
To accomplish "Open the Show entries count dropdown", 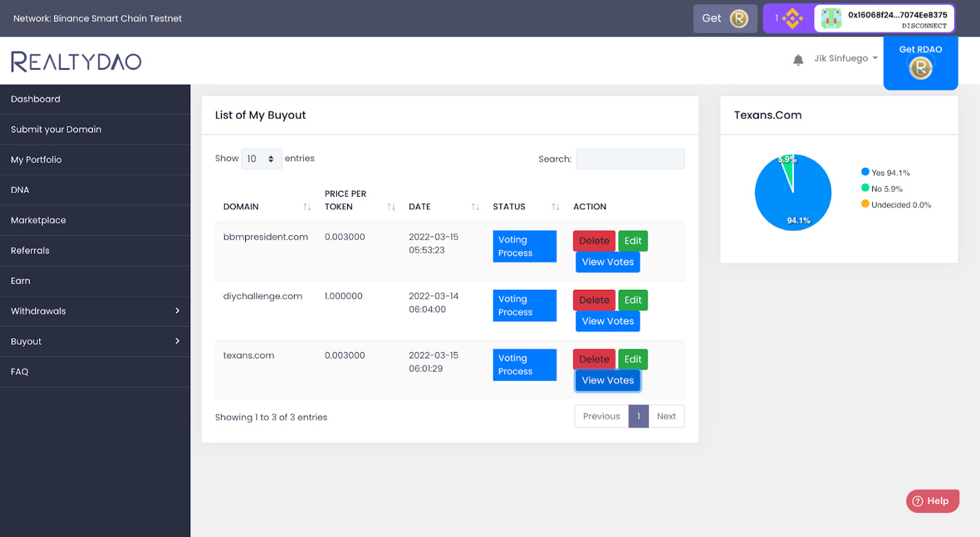I will (262, 159).
